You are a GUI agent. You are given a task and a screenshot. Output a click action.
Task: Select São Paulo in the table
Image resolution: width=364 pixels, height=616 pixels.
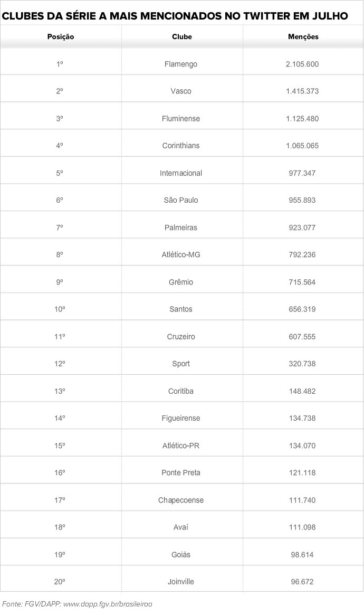click(181, 200)
